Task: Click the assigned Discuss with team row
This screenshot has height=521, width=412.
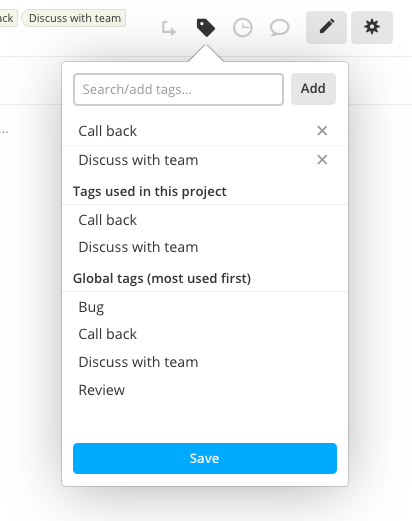Action: (205, 160)
